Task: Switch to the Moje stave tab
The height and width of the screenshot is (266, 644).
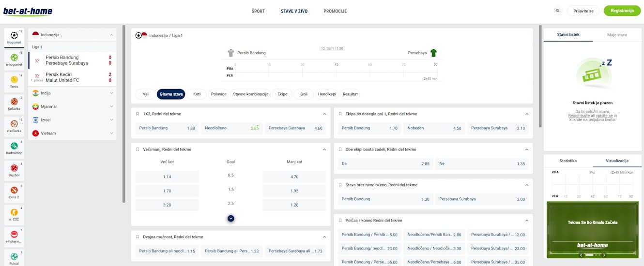Action: (x=617, y=35)
